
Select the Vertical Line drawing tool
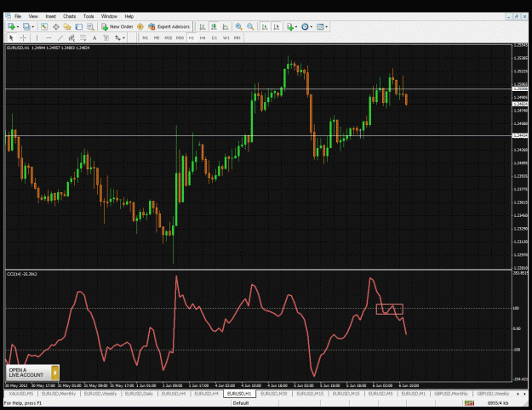[37, 37]
